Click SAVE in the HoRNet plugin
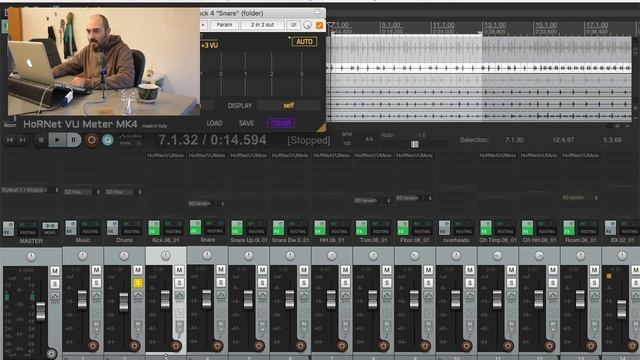The height and width of the screenshot is (360, 640). [246, 123]
